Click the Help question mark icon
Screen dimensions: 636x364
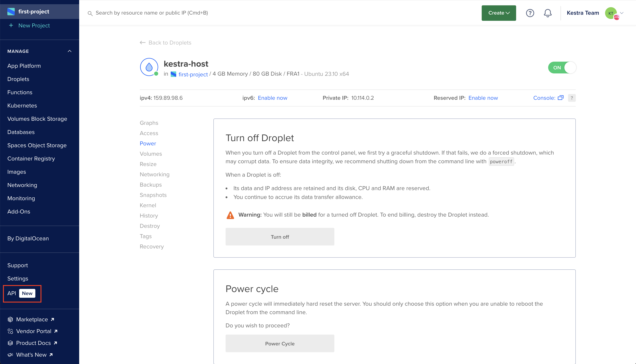tap(530, 13)
